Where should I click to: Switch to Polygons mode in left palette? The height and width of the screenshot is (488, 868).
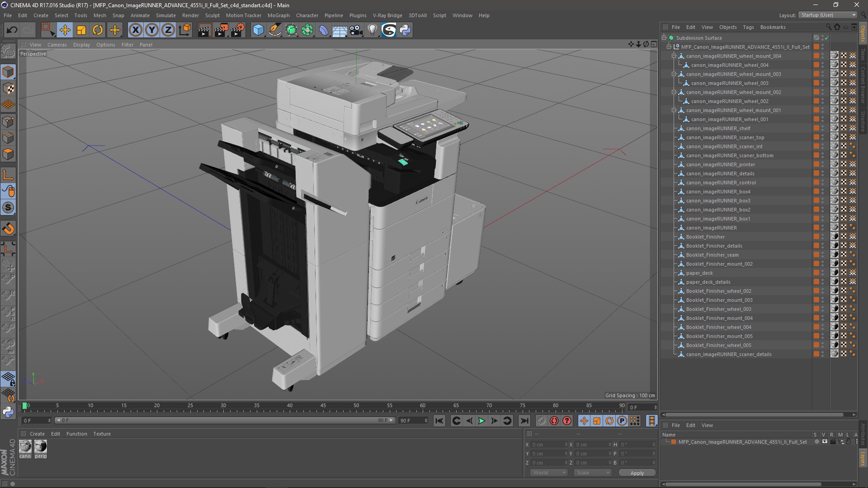8,155
